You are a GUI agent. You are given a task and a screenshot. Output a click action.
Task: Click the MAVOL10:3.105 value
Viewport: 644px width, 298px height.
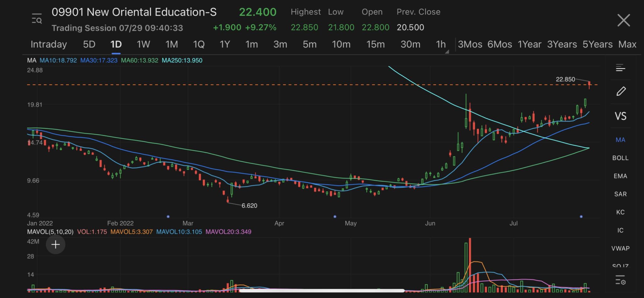click(x=179, y=232)
